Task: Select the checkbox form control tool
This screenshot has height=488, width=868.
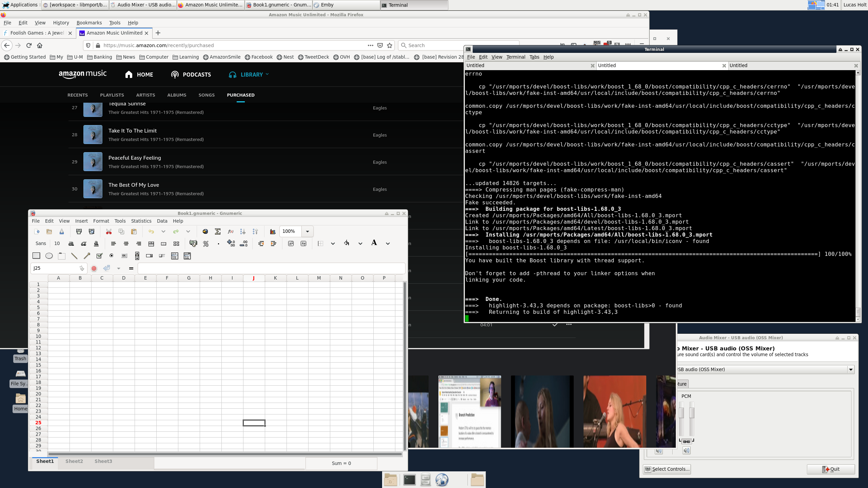Action: tap(99, 256)
